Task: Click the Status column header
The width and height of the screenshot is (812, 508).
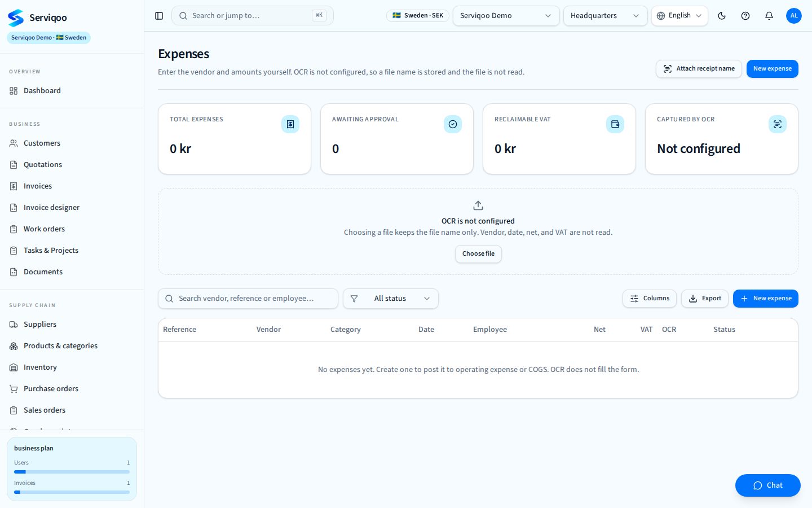Action: tap(724, 330)
